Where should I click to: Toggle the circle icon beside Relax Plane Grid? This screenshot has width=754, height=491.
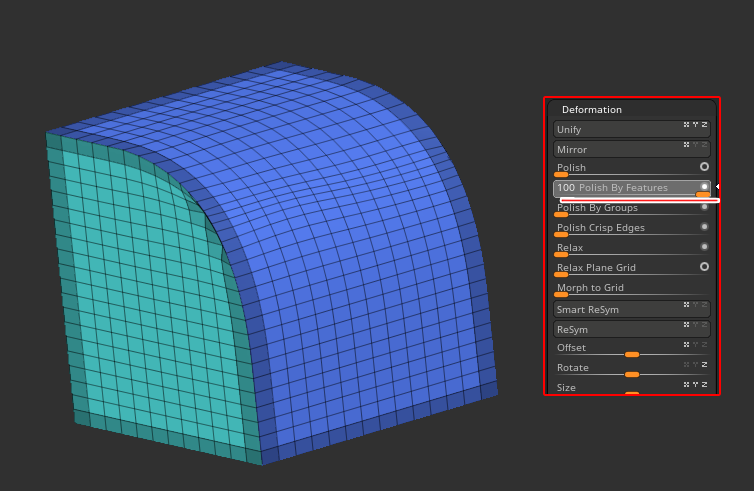click(x=704, y=266)
